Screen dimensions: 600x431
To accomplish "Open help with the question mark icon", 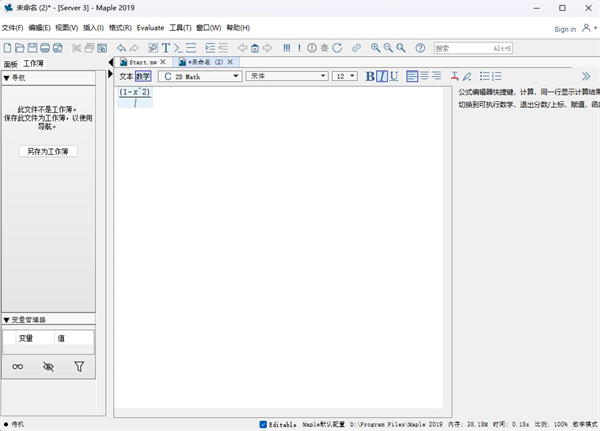I will coord(420,48).
